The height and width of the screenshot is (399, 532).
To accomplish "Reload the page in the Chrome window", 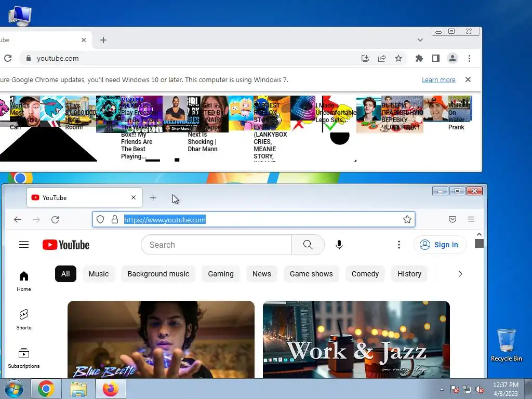I will (x=8, y=58).
